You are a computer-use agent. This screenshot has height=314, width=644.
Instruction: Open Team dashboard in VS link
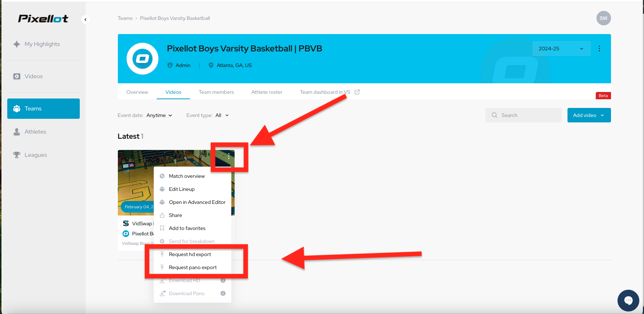tap(325, 92)
